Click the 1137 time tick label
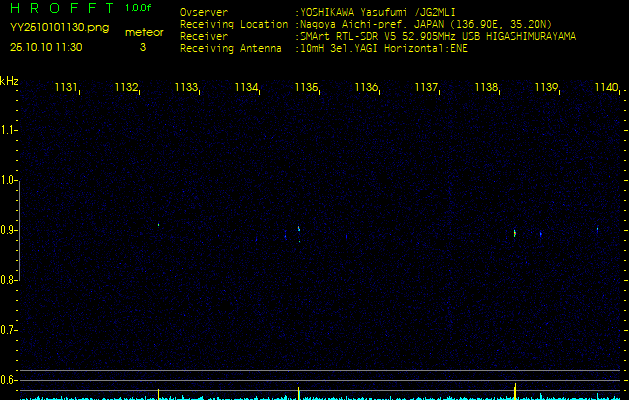This screenshot has height=400, width=629. (x=426, y=87)
